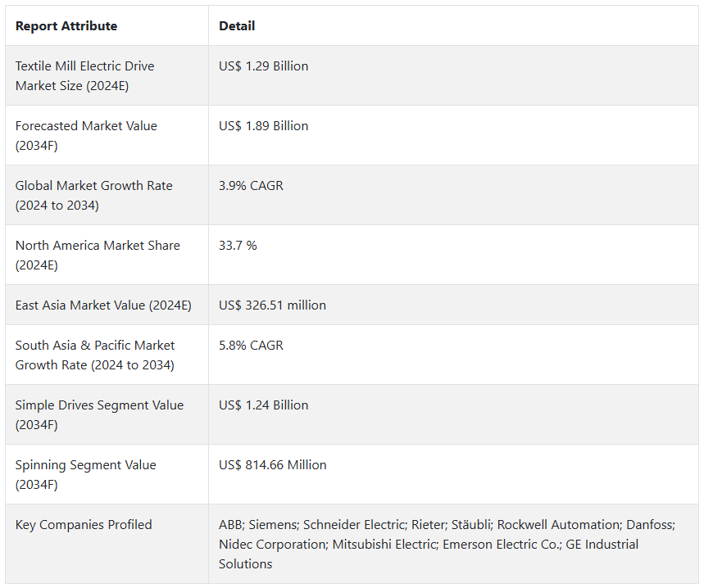Click the company list starting with ABB
Image resolution: width=704 pixels, height=588 pixels.
447,544
